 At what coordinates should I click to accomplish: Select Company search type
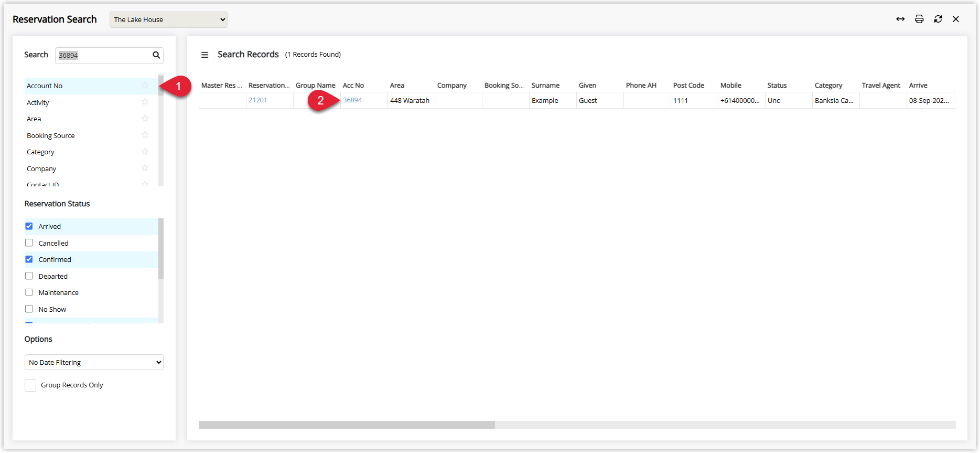tap(91, 168)
